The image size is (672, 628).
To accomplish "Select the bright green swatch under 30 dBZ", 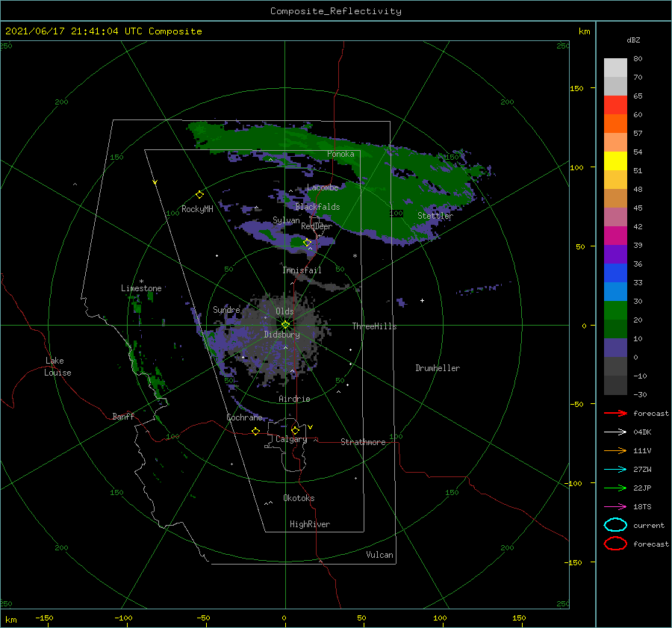I will [x=615, y=310].
